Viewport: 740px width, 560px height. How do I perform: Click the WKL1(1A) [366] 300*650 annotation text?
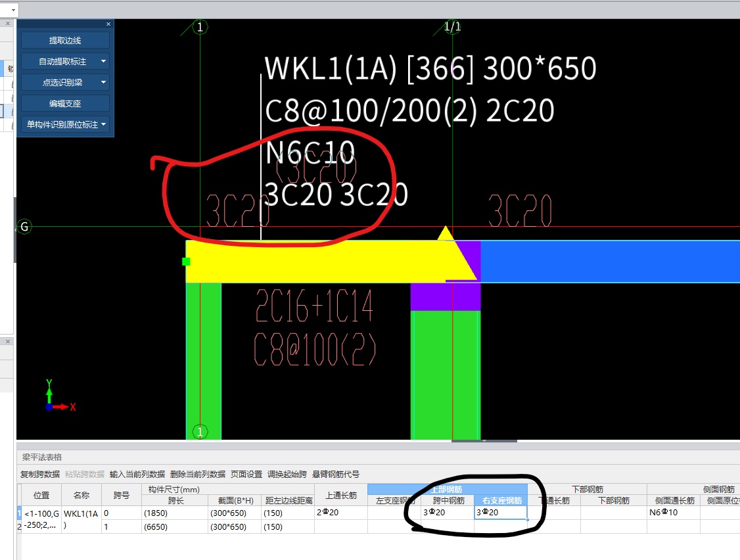[430, 68]
